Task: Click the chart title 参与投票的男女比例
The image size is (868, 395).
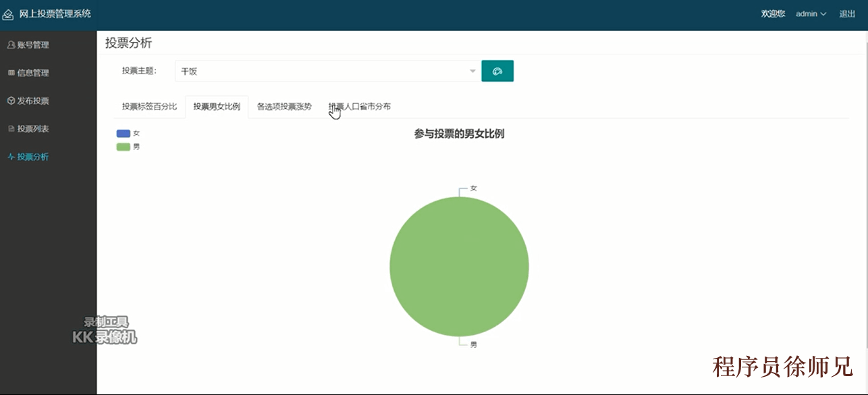Action: coord(459,134)
